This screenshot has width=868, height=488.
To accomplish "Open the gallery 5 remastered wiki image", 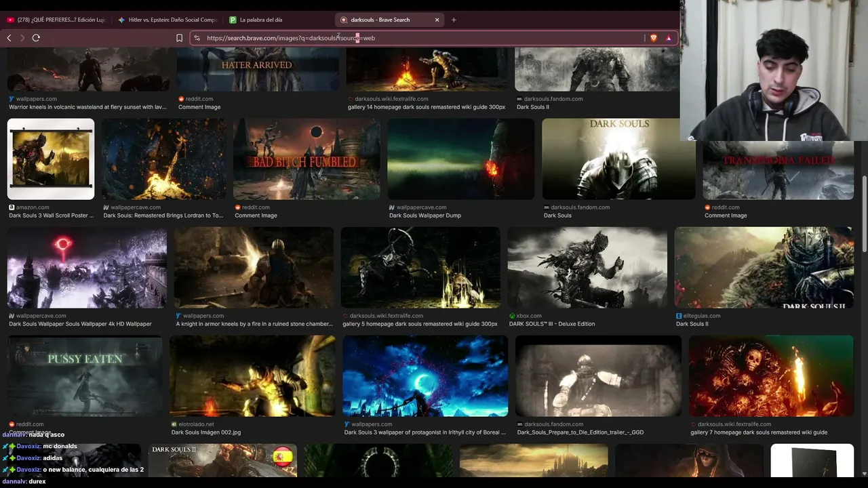I will 420,268.
